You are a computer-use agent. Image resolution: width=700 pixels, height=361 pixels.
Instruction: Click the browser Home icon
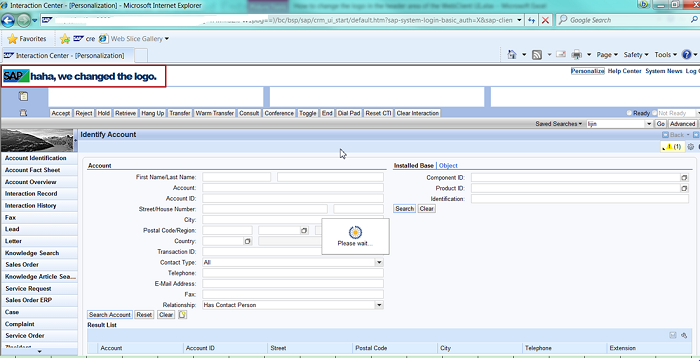coord(512,54)
